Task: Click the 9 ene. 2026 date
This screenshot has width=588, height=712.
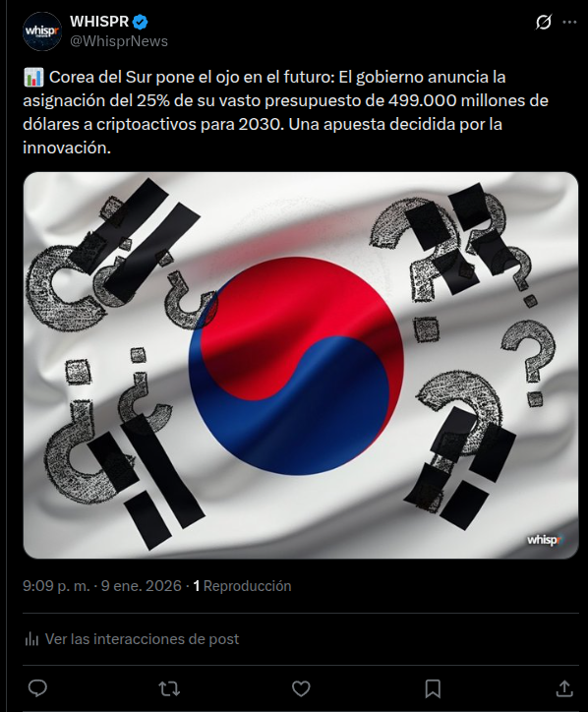Action: click(x=141, y=586)
